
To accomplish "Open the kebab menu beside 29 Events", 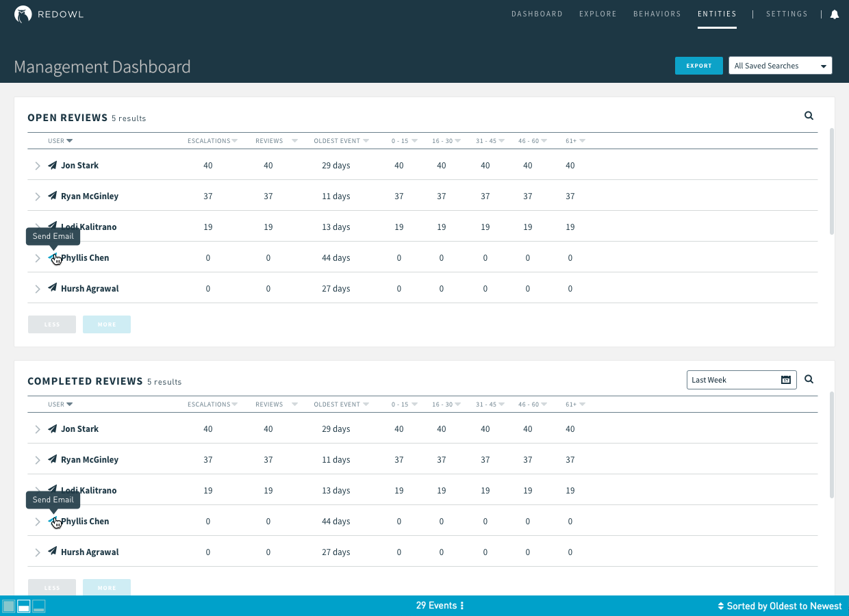I will tap(463, 606).
